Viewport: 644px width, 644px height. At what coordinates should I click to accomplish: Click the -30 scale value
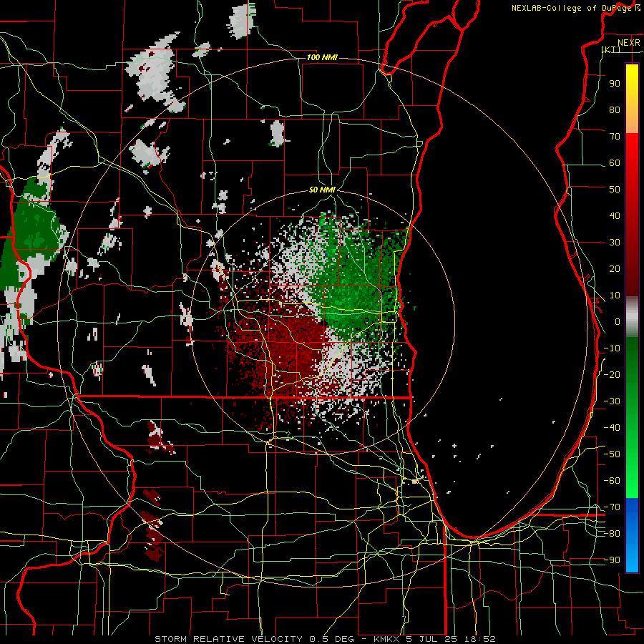click(x=612, y=401)
